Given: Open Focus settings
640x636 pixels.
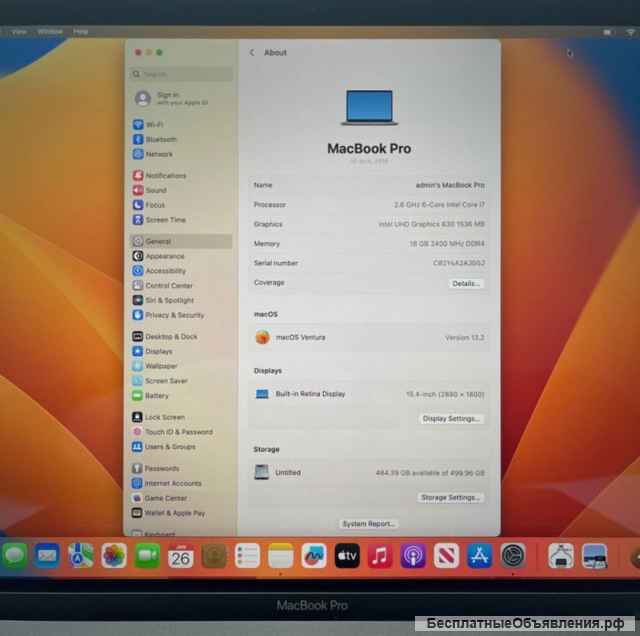Looking at the screenshot, I should (x=149, y=205).
